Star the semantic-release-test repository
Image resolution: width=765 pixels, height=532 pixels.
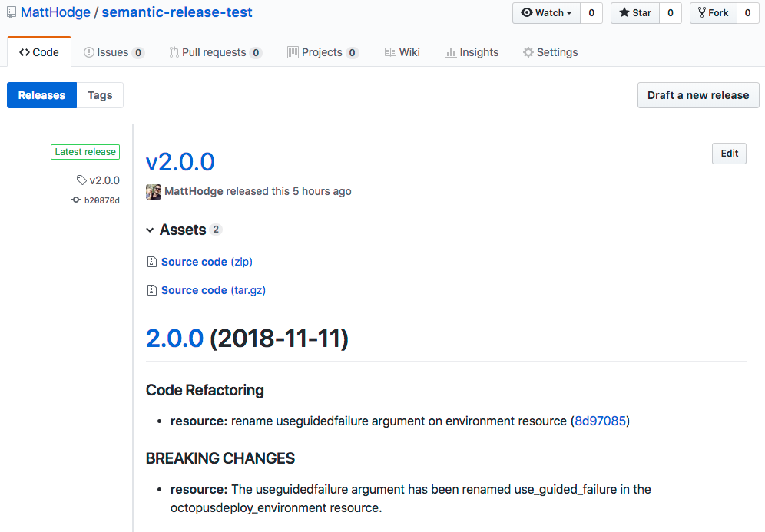[x=634, y=13]
